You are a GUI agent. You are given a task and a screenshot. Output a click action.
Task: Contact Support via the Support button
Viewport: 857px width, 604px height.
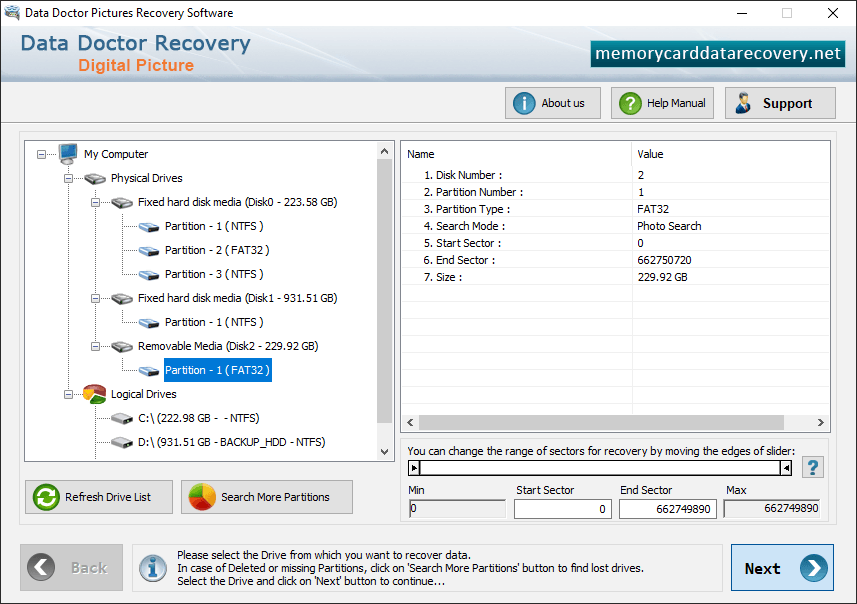[x=780, y=103]
